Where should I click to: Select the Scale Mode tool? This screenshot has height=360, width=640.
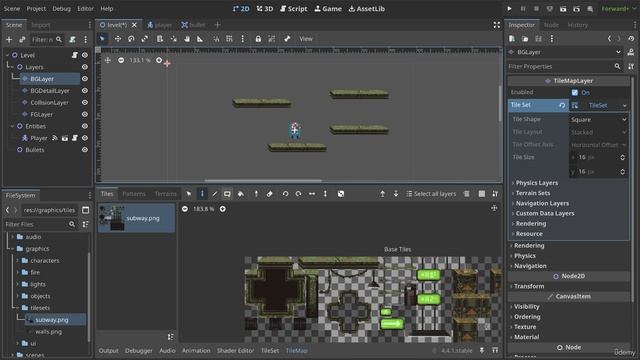pos(144,39)
